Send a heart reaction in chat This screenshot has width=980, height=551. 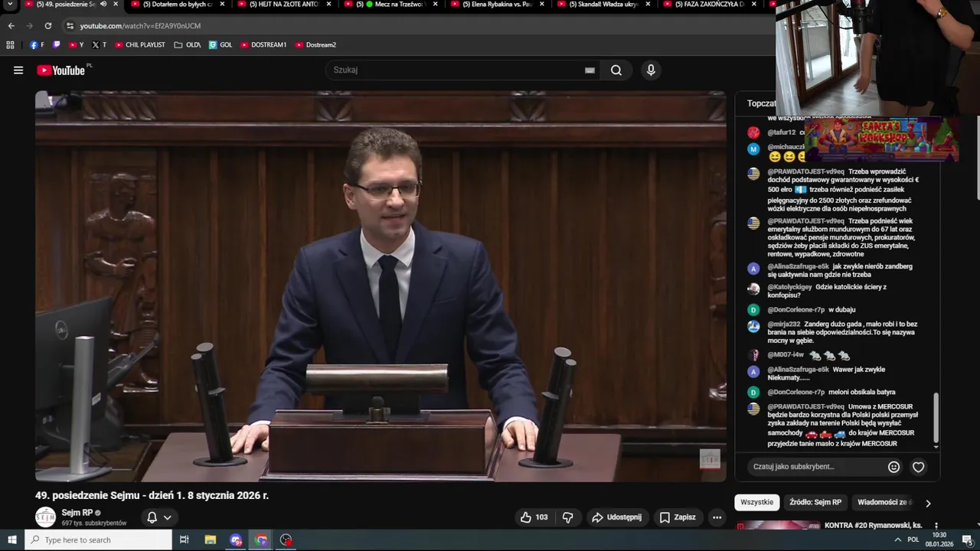point(919,467)
